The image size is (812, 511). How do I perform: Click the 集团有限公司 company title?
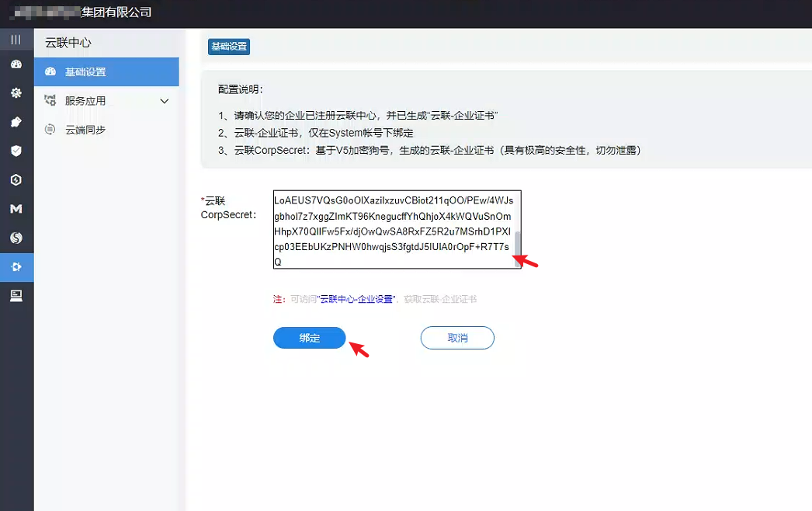(116, 12)
